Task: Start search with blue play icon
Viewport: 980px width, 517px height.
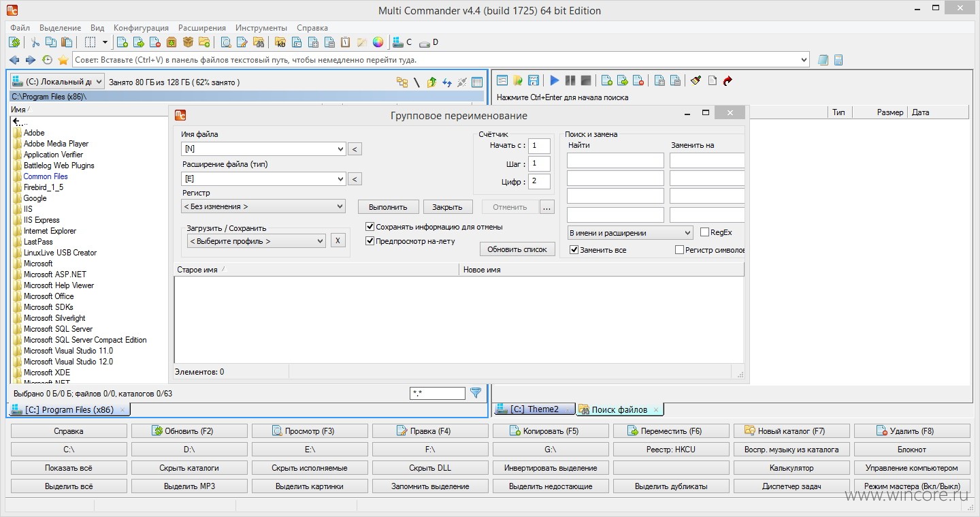Action: point(555,80)
